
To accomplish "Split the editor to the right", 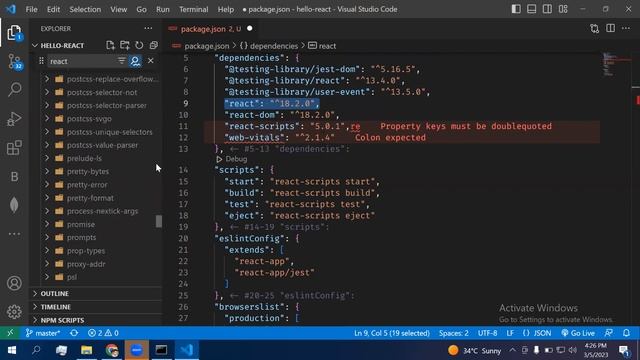I will pos(610,29).
